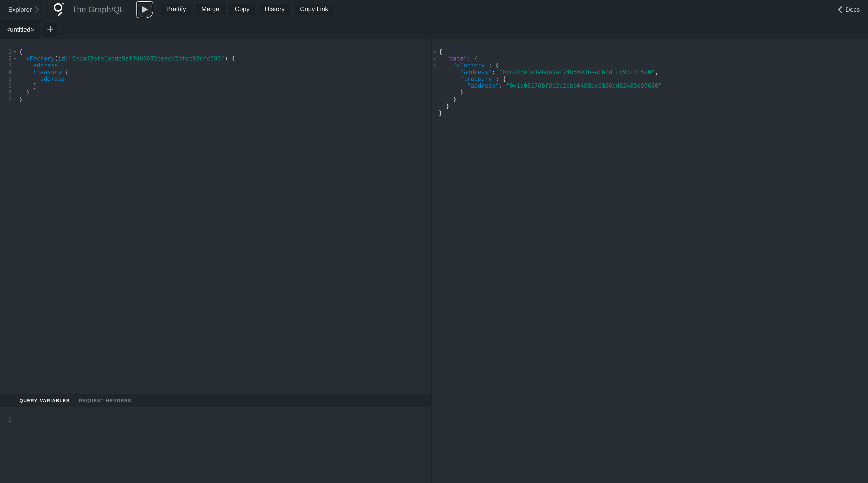Open the Query Variables tab

coord(44,400)
